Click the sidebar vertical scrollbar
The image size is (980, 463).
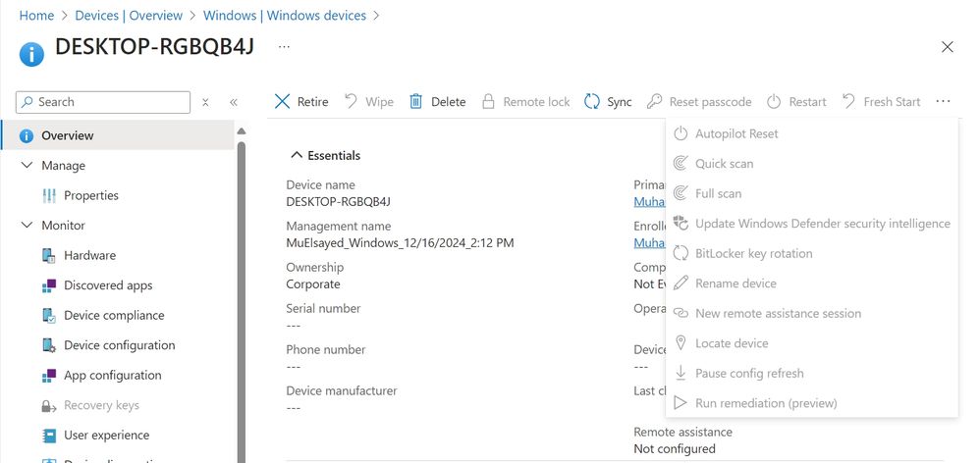pos(241,294)
